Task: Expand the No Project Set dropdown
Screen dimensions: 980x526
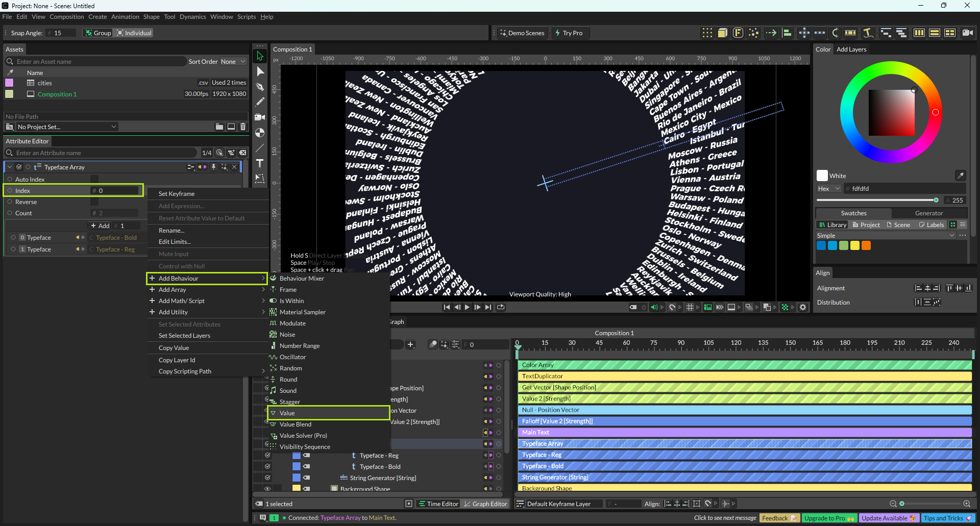Action: pos(67,127)
